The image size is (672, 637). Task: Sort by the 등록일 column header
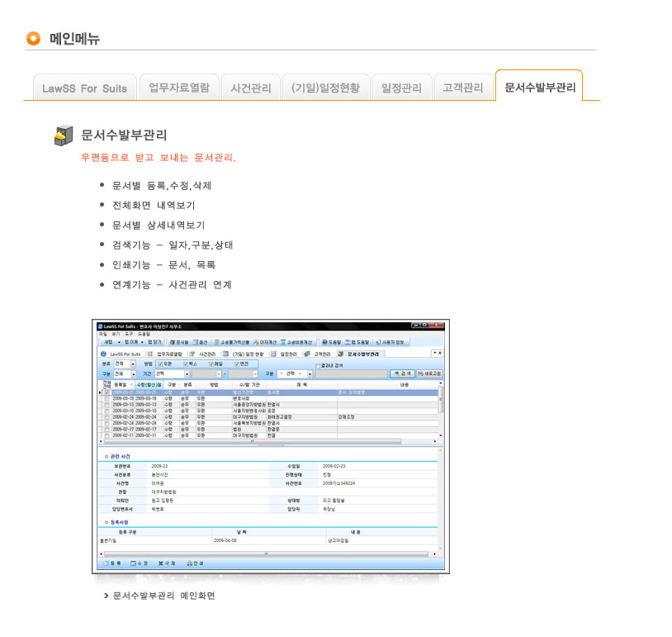122,385
